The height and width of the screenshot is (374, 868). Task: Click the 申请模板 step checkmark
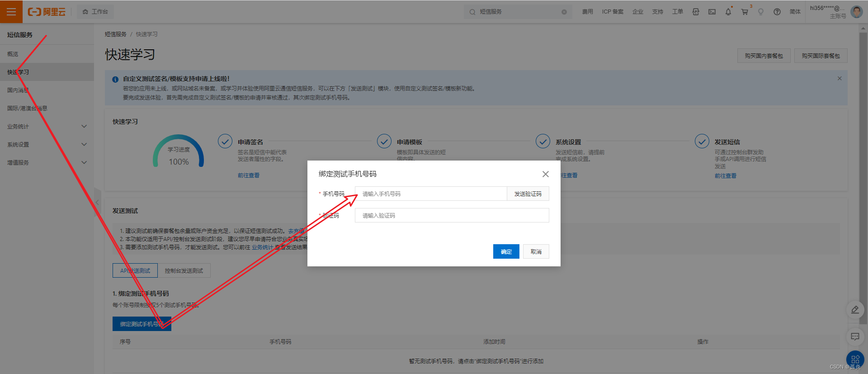click(384, 141)
